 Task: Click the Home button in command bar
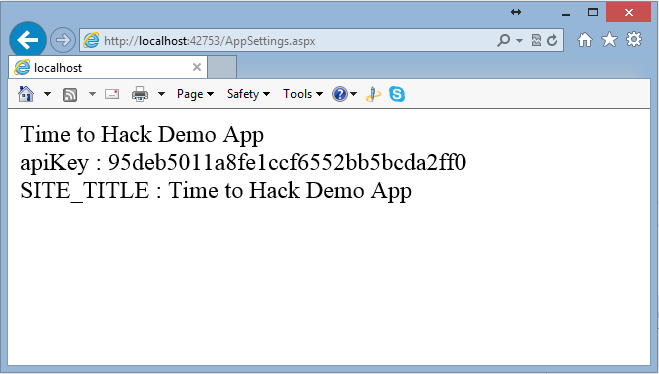pyautogui.click(x=26, y=94)
